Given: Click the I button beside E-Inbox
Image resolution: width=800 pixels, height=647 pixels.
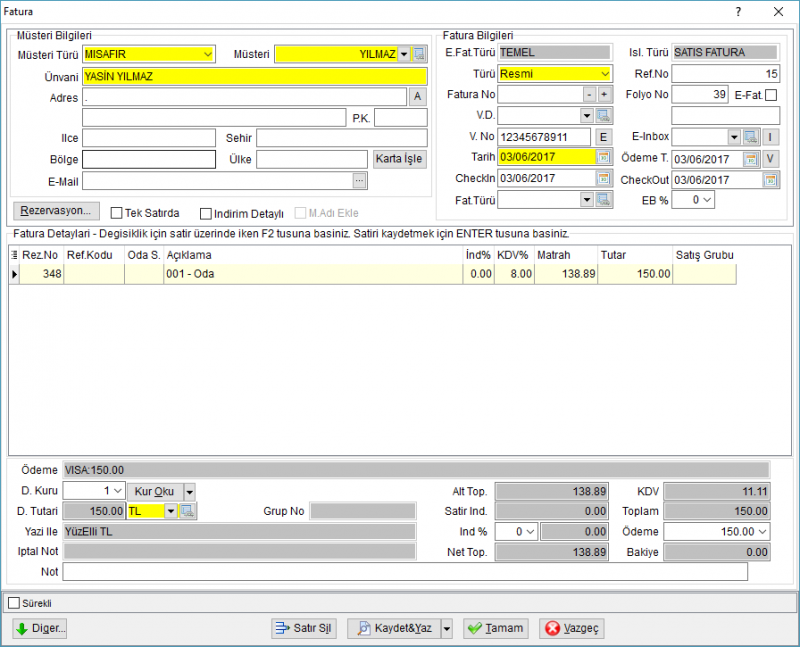Looking at the screenshot, I should (x=770, y=137).
